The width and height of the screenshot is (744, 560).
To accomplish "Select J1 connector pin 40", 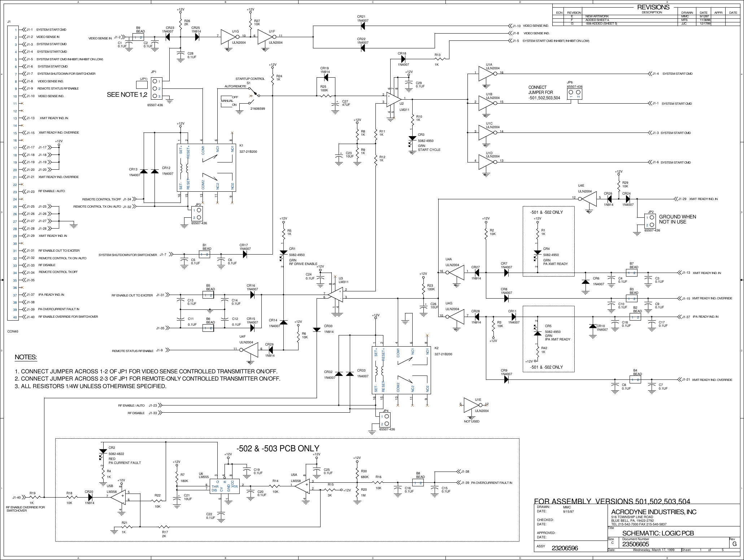I will (x=14, y=317).
